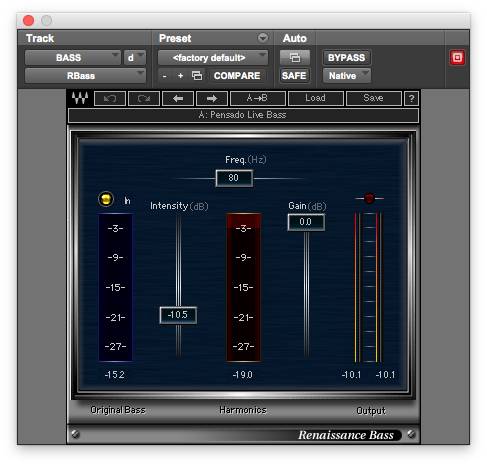This screenshot has height=466, width=487.
Task: Click the Undo arrow button
Action: (x=110, y=98)
